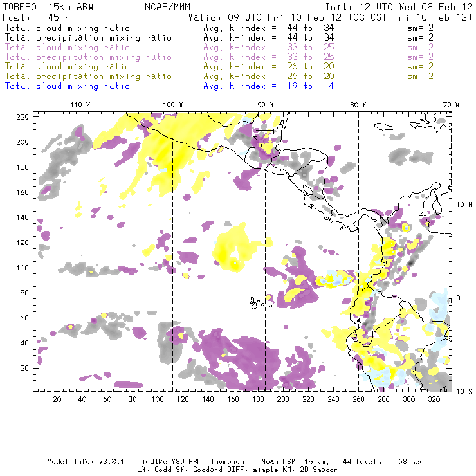476x476 pixels.
Task: Pick the olive 'Total precipitation mixing ratio' legend row
Action: (x=219, y=76)
